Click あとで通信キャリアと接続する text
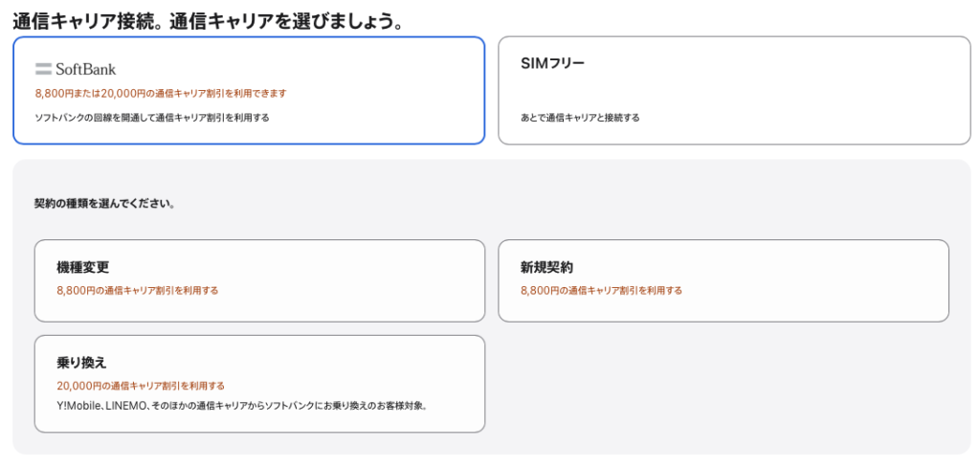This screenshot has width=980, height=468. coord(580,118)
